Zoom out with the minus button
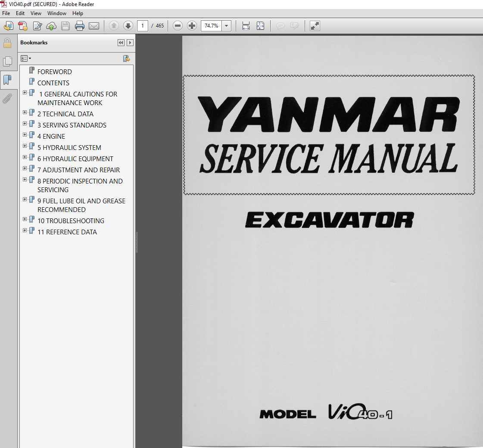Viewport: 483px width, 448px height. coord(178,26)
